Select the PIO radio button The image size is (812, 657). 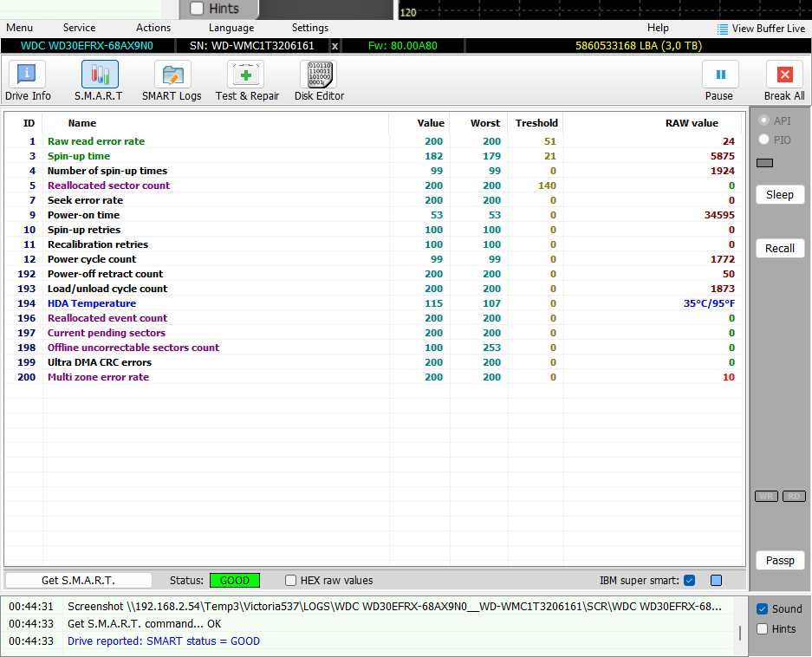click(x=763, y=140)
